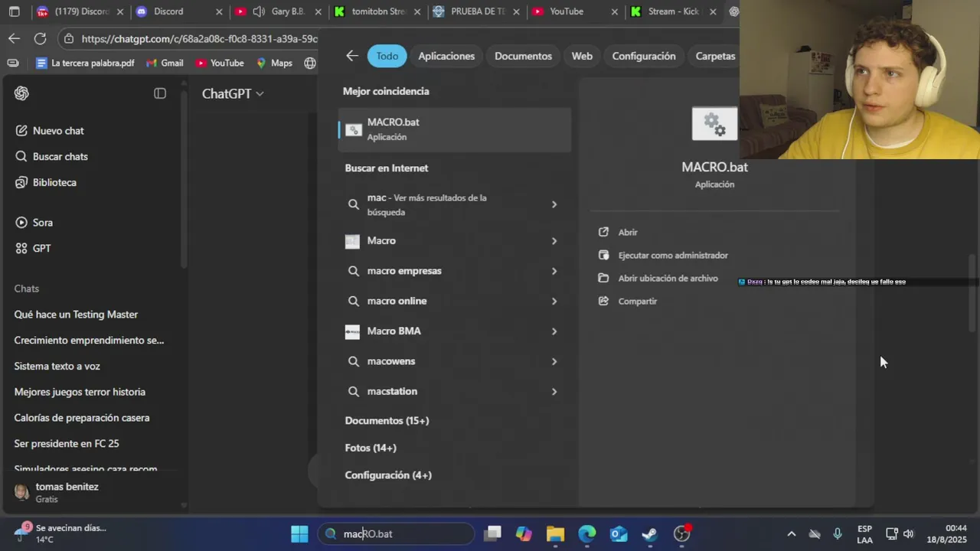Open Task View in taskbar
The image size is (980, 551).
pos(493,533)
